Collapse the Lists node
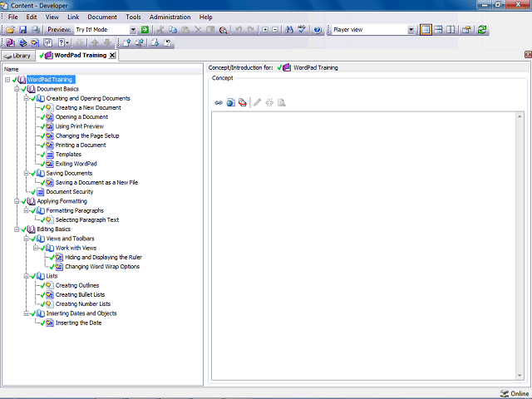 tap(26, 276)
